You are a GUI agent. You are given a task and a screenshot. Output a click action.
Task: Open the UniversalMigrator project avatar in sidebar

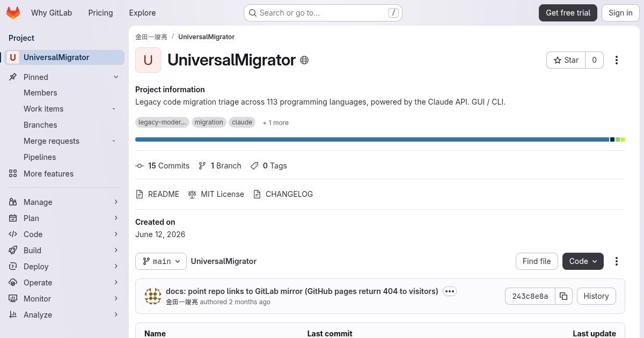point(13,57)
